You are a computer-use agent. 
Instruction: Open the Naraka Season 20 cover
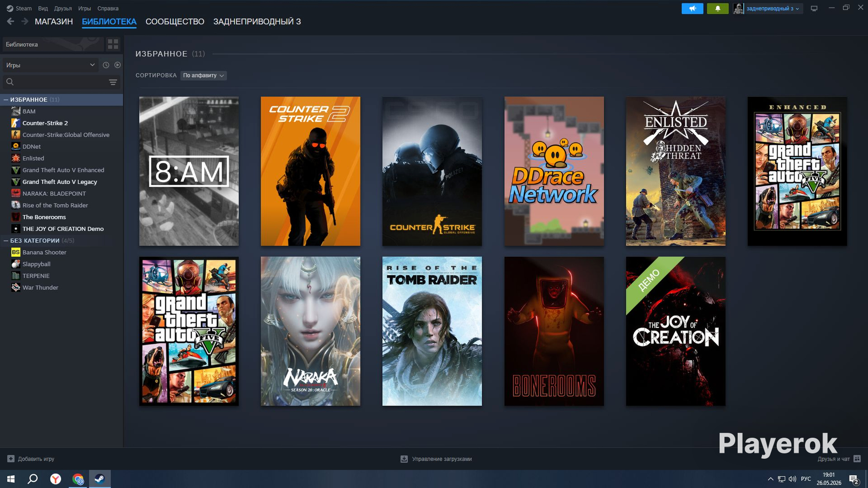point(310,331)
